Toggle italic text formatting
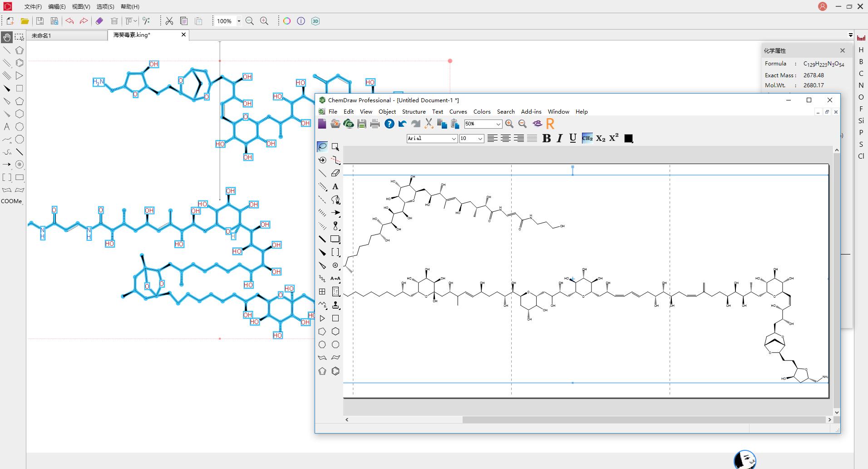 coord(560,138)
